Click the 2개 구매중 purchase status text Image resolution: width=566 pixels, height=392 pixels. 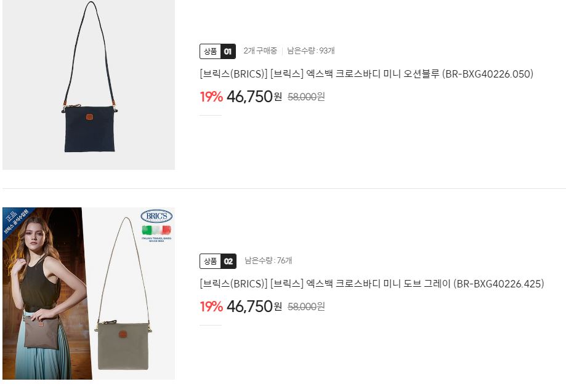tap(260, 51)
